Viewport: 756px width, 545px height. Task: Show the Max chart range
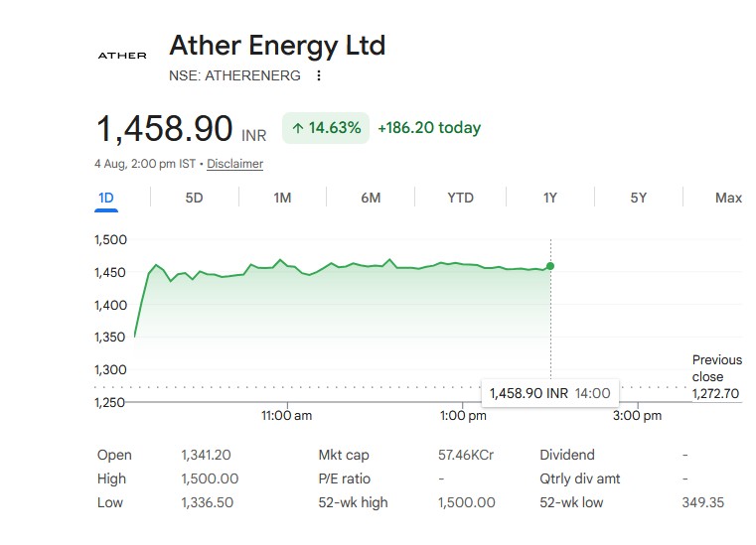(x=728, y=199)
